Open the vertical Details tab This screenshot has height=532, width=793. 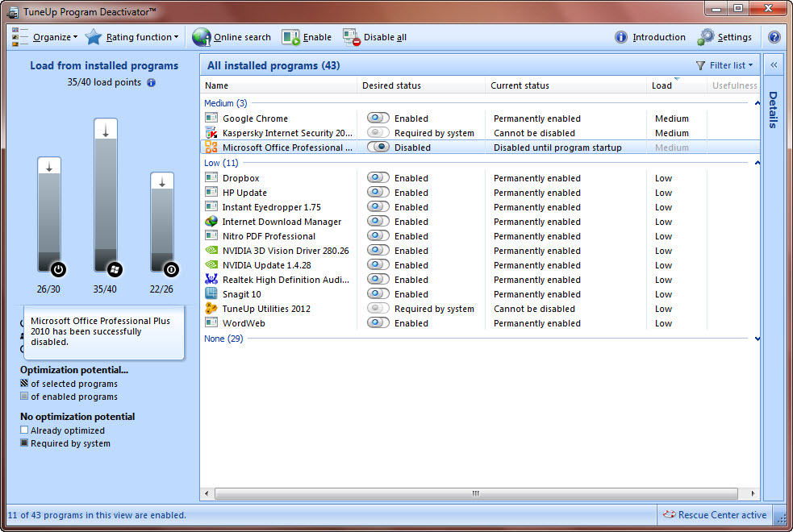(774, 110)
